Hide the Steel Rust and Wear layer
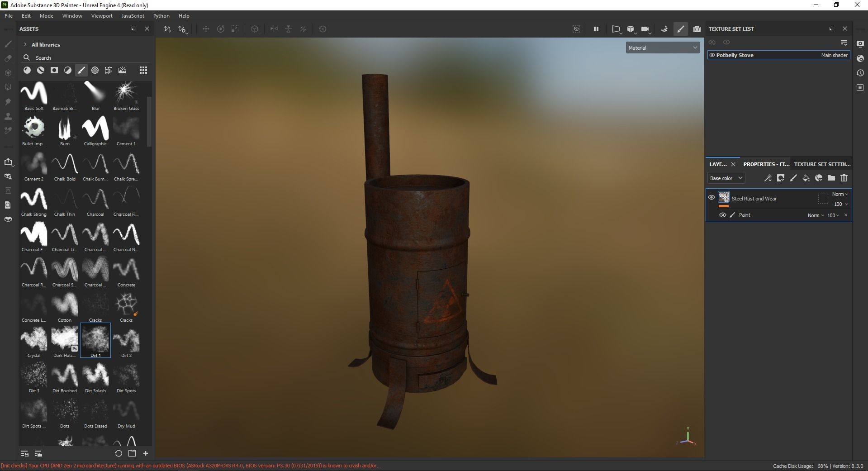Viewport: 868px width, 471px height. click(711, 198)
